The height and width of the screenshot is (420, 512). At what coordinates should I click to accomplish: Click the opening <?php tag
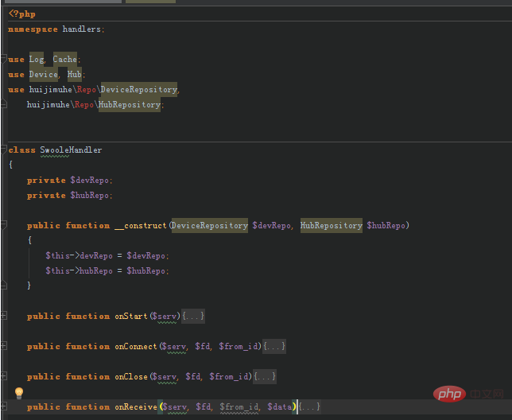(22, 14)
